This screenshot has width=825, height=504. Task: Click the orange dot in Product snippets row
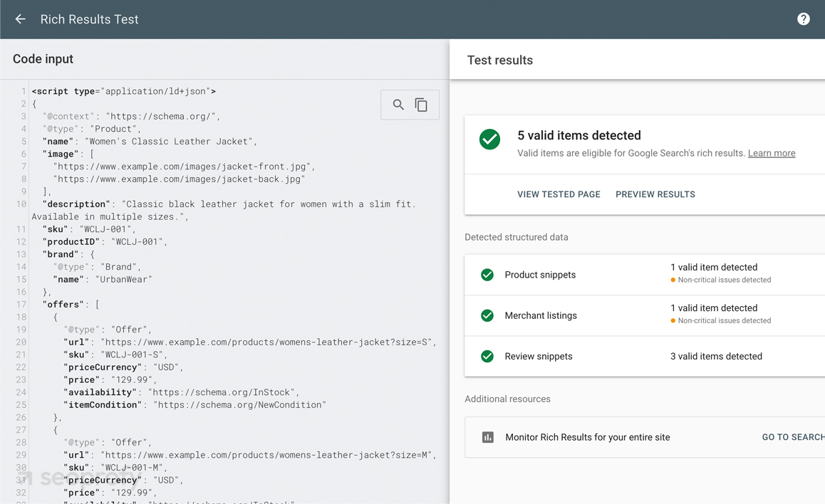[x=673, y=280]
